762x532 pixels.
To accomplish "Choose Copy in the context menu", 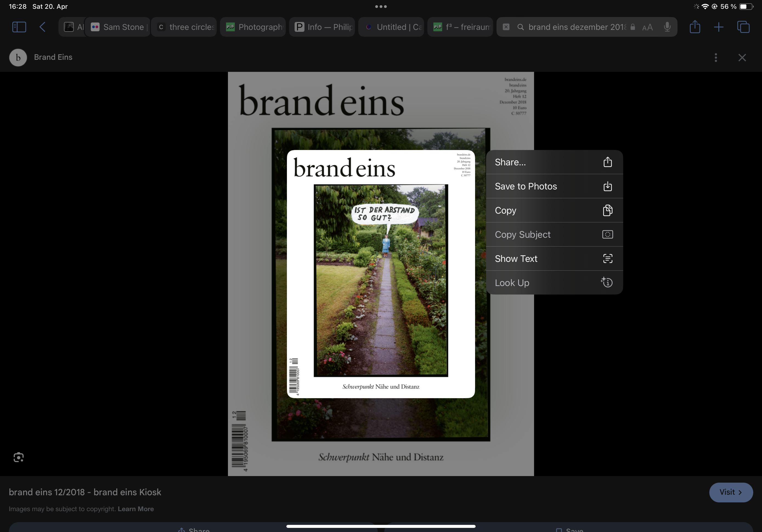I will pos(554,210).
